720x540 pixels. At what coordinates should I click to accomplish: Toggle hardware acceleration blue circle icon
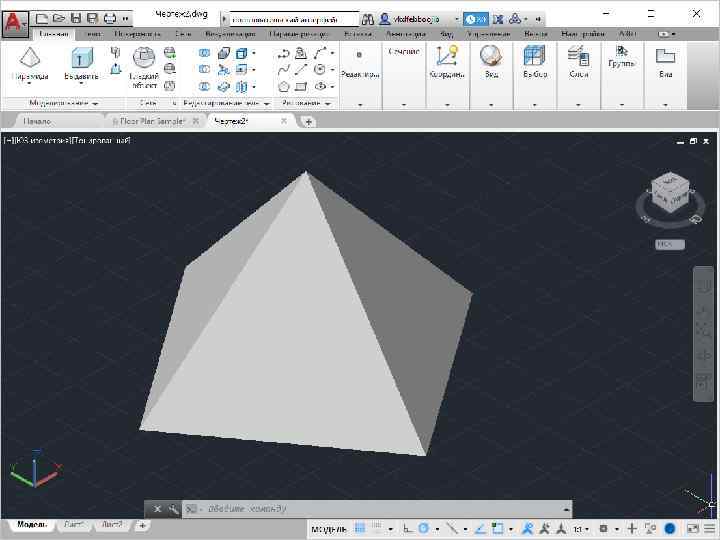pos(670,529)
